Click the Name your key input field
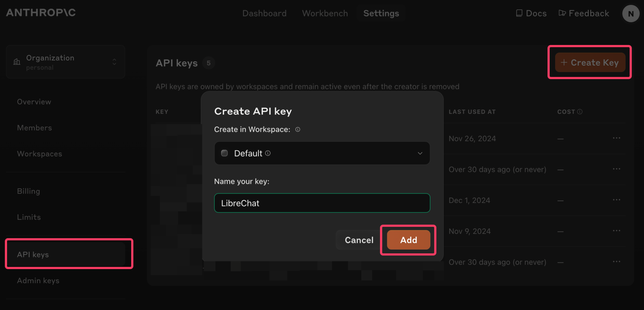Screen dimensions: 644x310 [322, 203]
